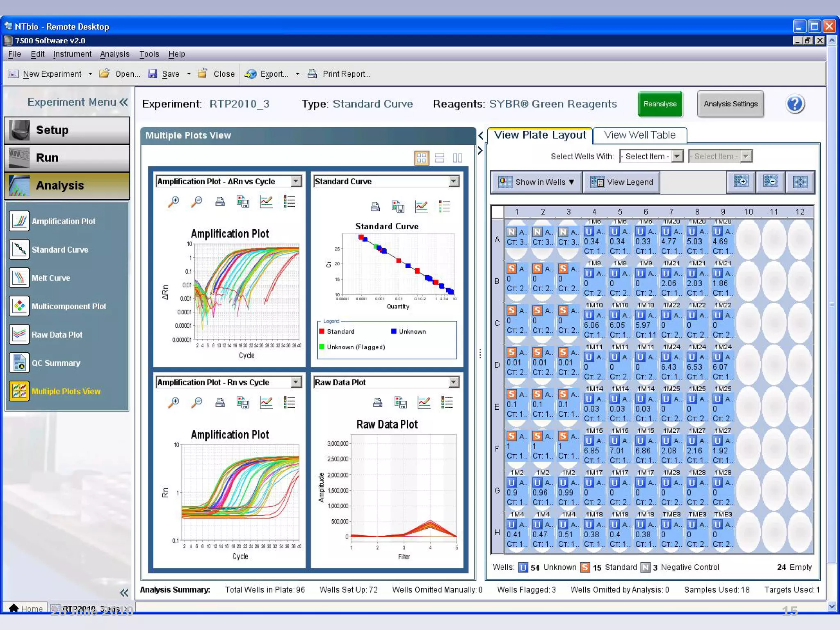840x630 pixels.
Task: Open the Run section
Action: [x=67, y=158]
